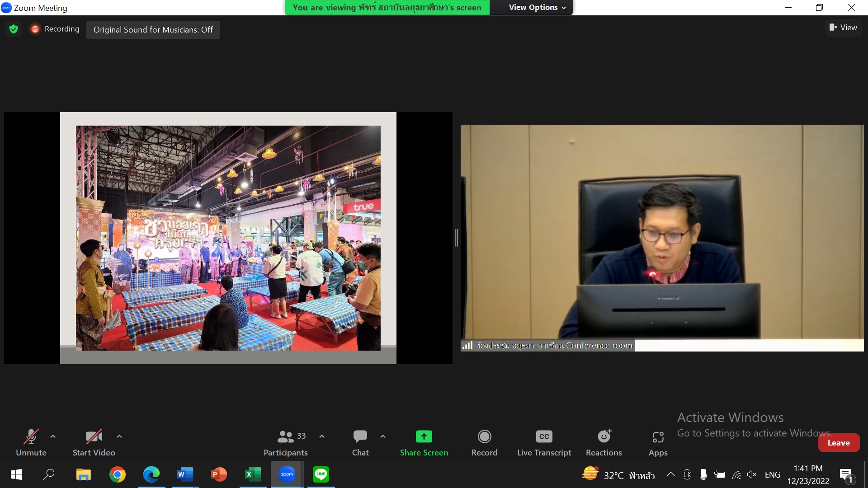Open the clock and calendar flyout
Image resolution: width=868 pixels, height=488 pixels.
point(808,474)
